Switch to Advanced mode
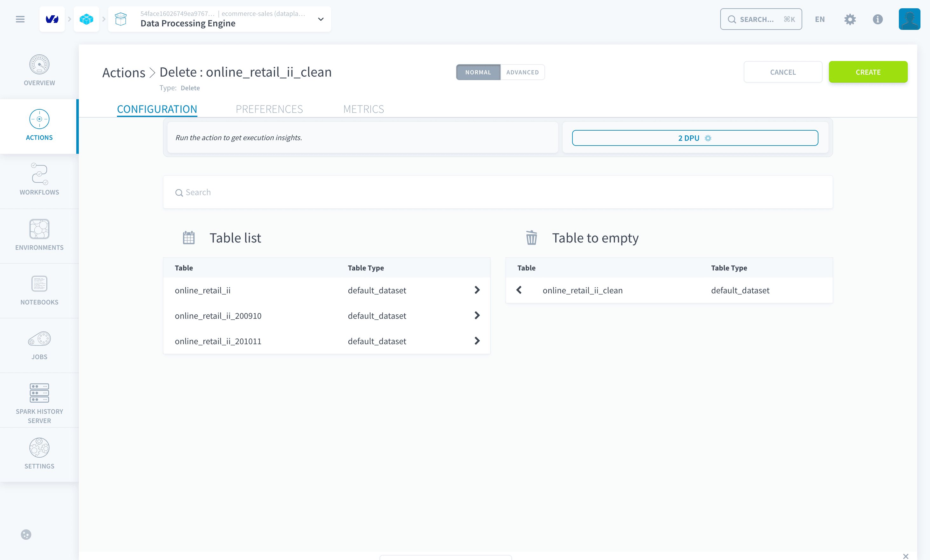930x560 pixels. tap(522, 72)
